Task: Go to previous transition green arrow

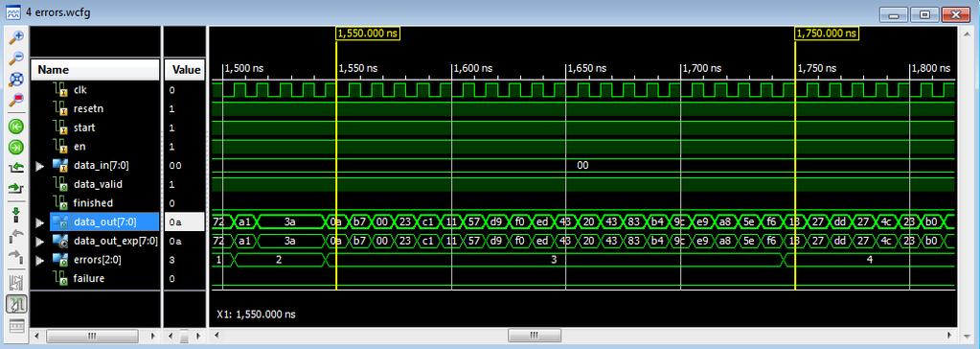Action: 15,127
